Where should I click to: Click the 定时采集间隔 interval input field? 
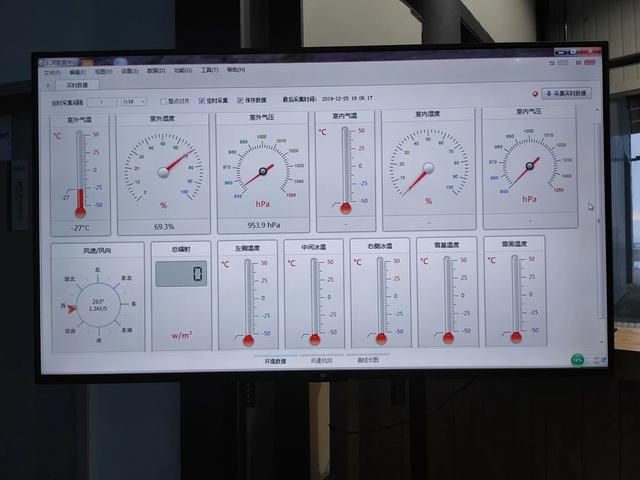102,102
